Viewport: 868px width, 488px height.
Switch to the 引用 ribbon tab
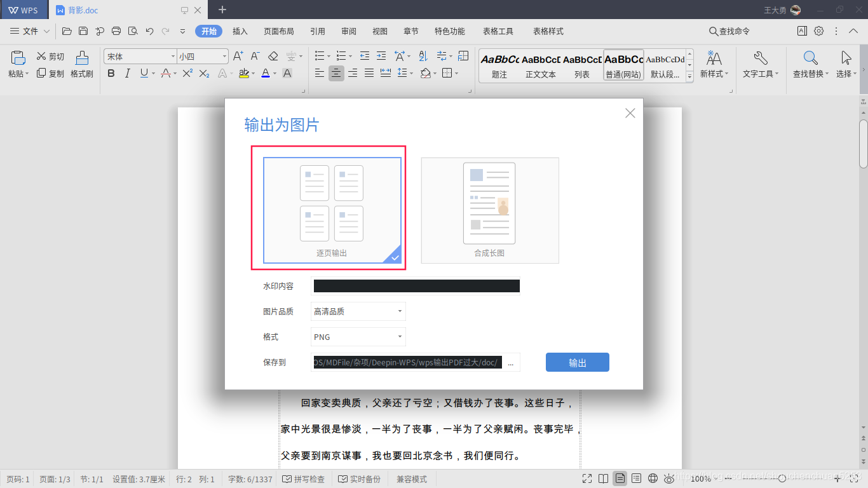(x=318, y=31)
